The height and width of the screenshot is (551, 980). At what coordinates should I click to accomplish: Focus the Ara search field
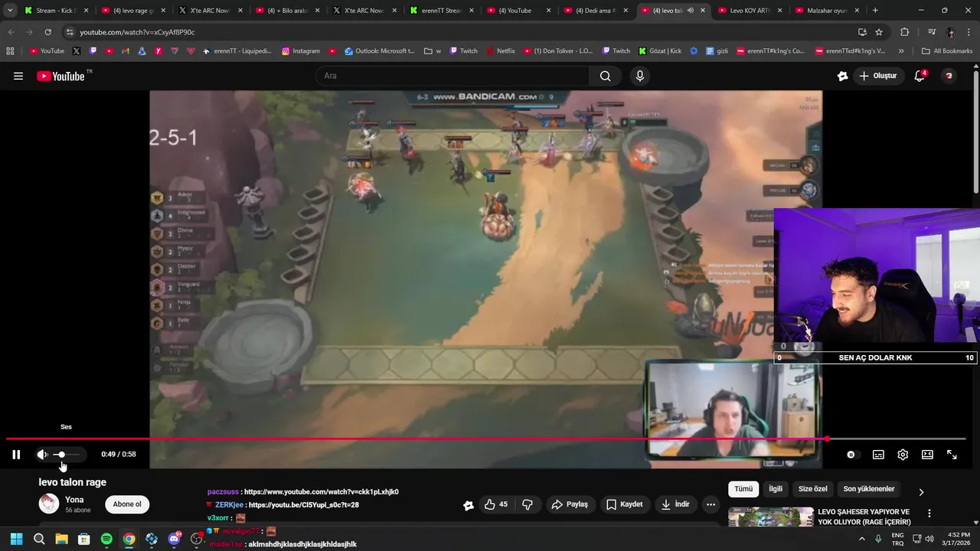click(x=452, y=76)
